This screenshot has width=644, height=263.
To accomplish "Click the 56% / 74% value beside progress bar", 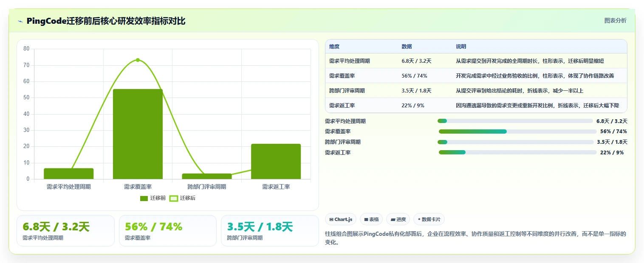I will [613, 131].
